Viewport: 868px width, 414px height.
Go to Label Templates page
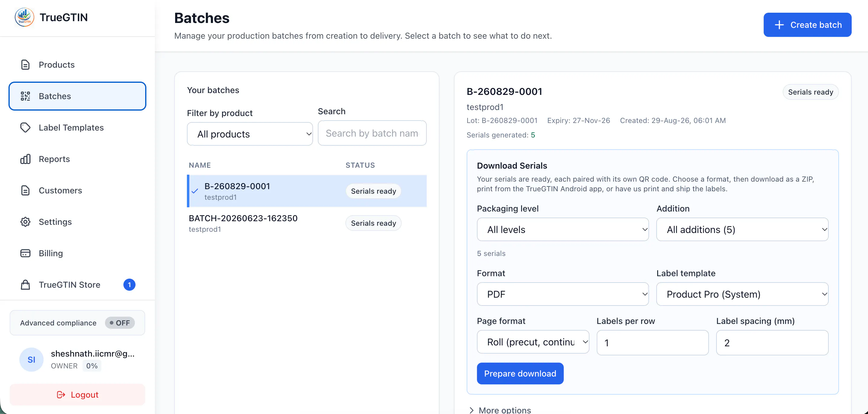[77, 128]
